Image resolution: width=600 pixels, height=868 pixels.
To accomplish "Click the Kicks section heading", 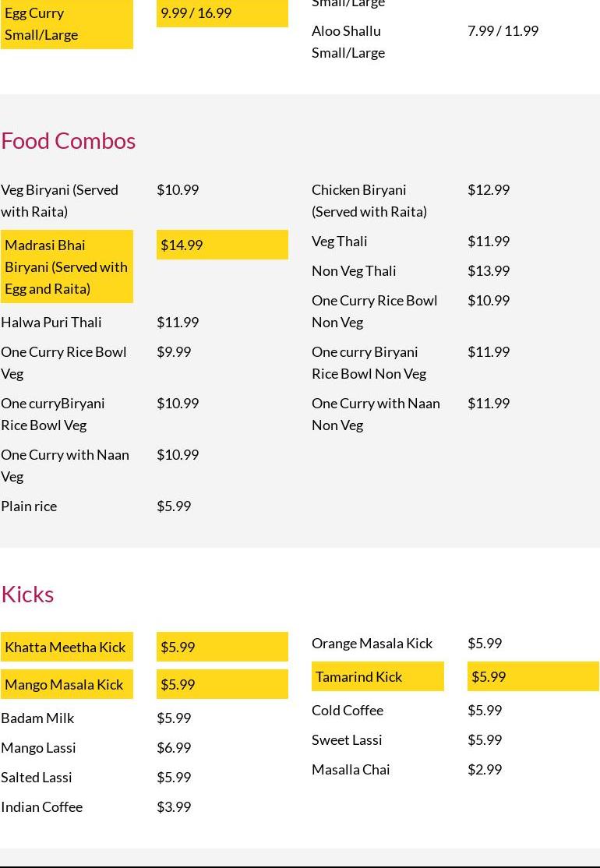I will click(x=27, y=594).
